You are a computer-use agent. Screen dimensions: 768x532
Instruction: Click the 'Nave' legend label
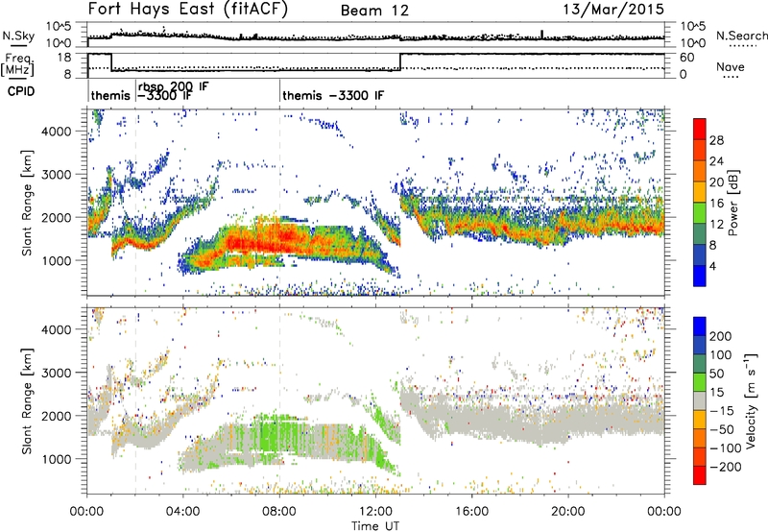[731, 67]
